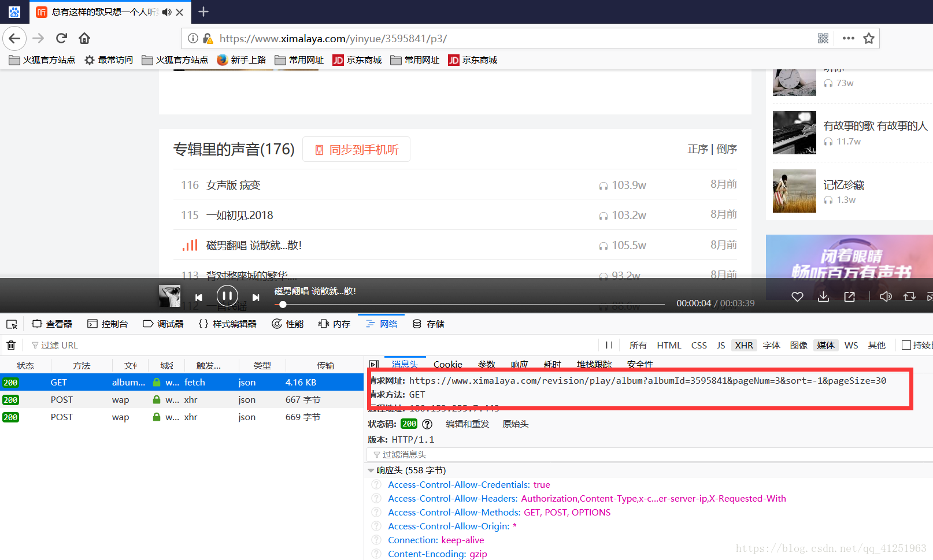The width and height of the screenshot is (933, 560).
Task: Enable the 持续 logs checkbox
Action: (x=906, y=345)
